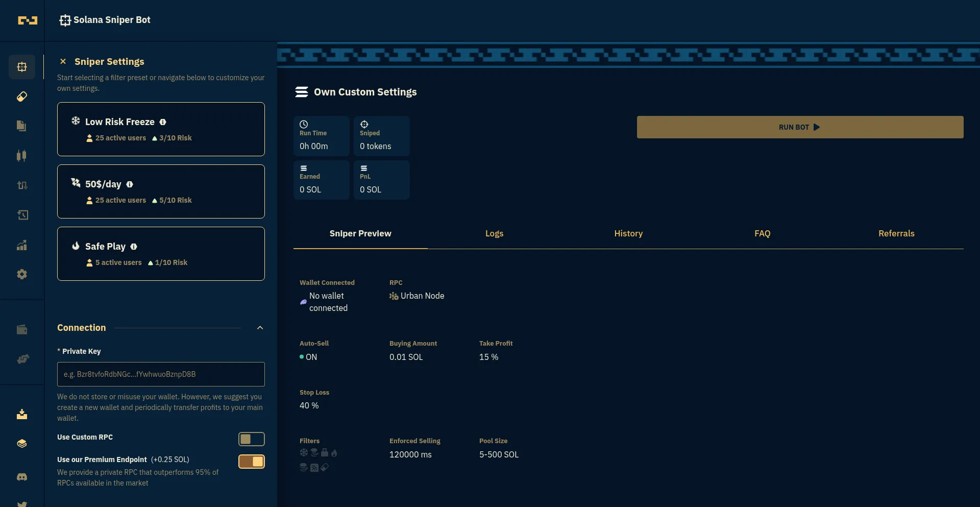Click the download tray sidebar icon
Viewport: 980px width, 507px height.
pos(22,414)
